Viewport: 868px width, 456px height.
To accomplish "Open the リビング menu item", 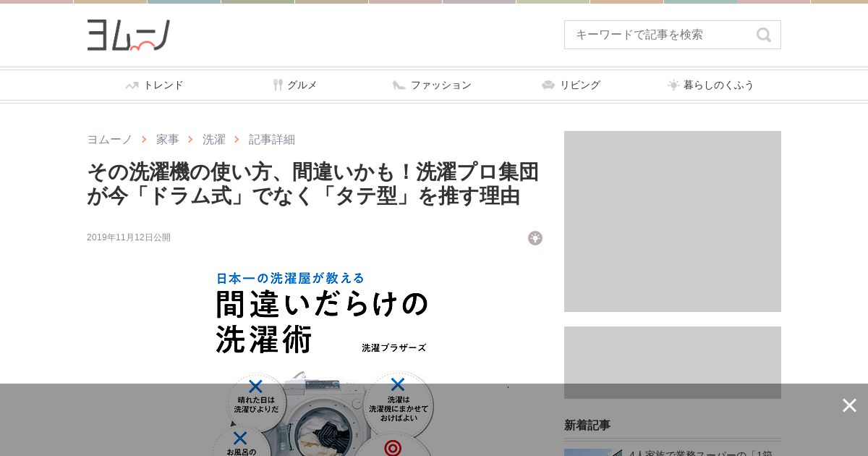I will pyautogui.click(x=571, y=85).
